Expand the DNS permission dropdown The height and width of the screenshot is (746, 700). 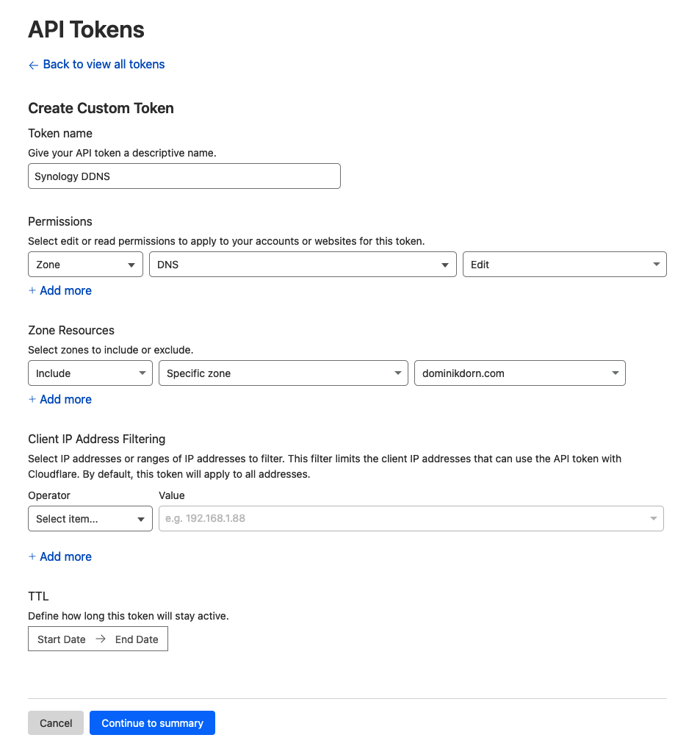tap(302, 265)
